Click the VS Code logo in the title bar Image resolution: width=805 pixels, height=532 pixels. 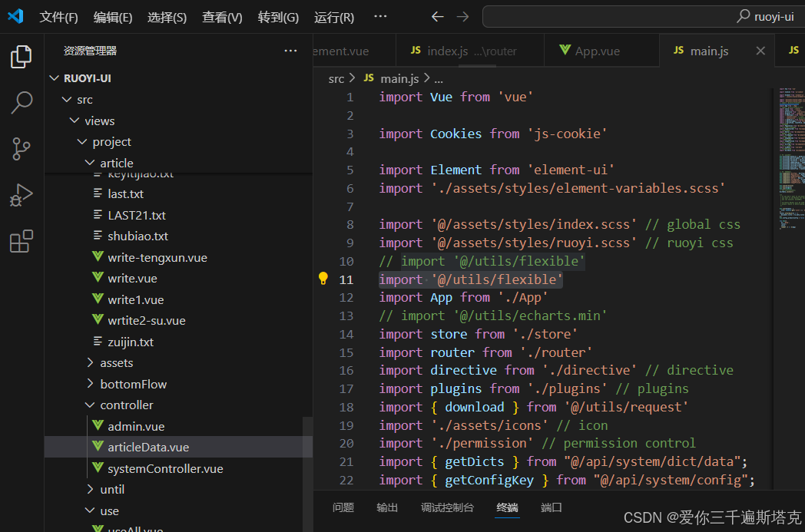(15, 16)
